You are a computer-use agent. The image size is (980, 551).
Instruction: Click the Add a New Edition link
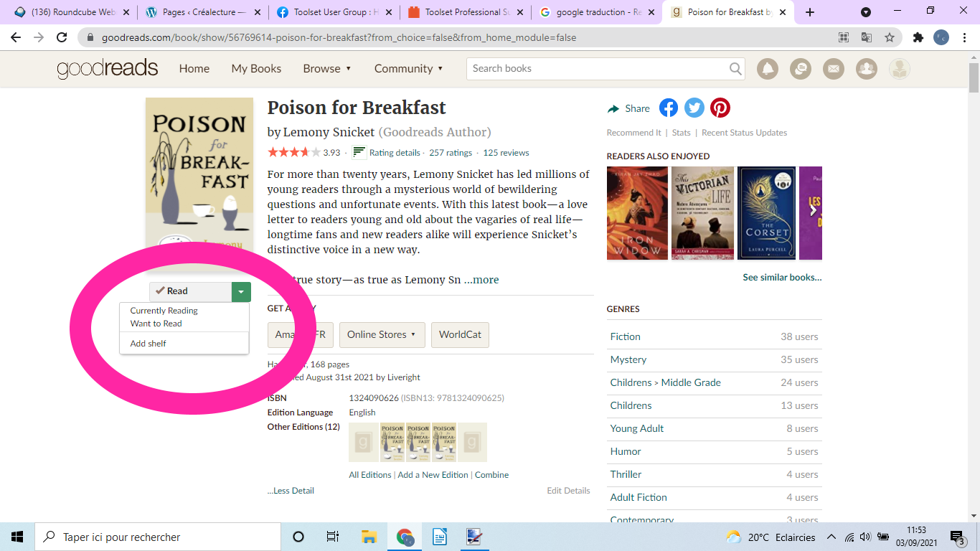pos(433,475)
